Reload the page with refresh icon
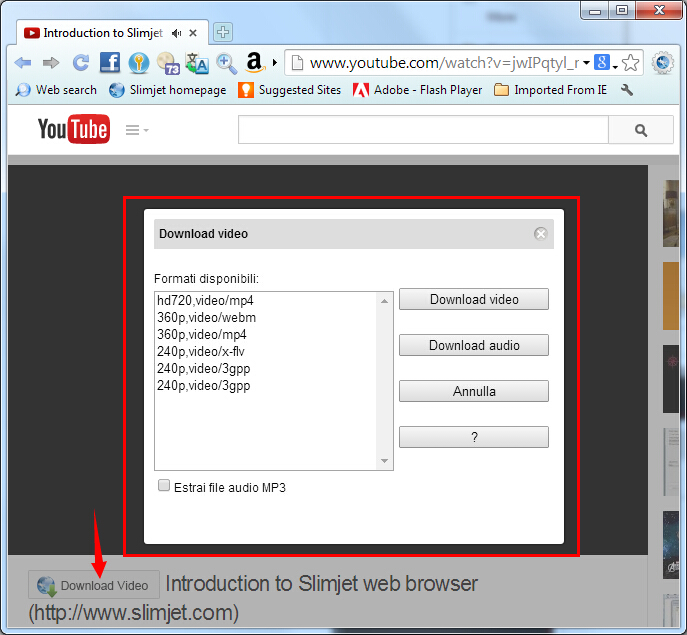Image resolution: width=687 pixels, height=635 pixels. (x=81, y=63)
